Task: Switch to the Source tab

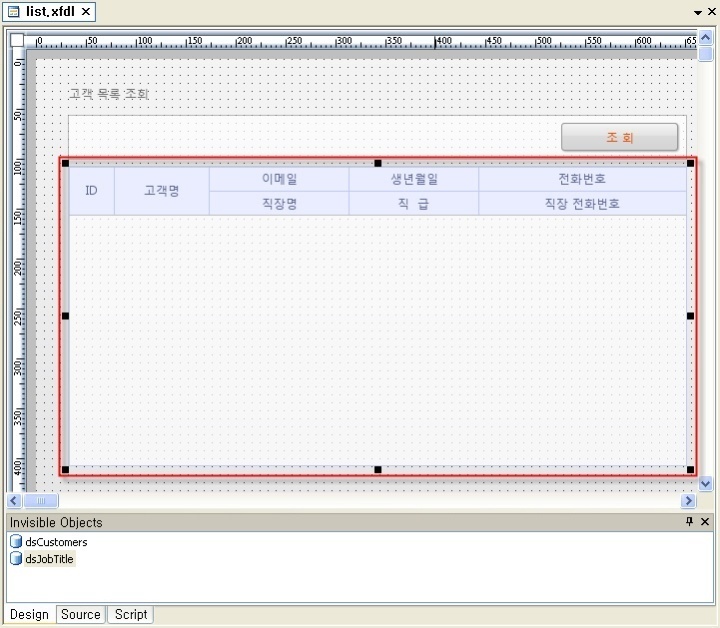Action: [81, 614]
